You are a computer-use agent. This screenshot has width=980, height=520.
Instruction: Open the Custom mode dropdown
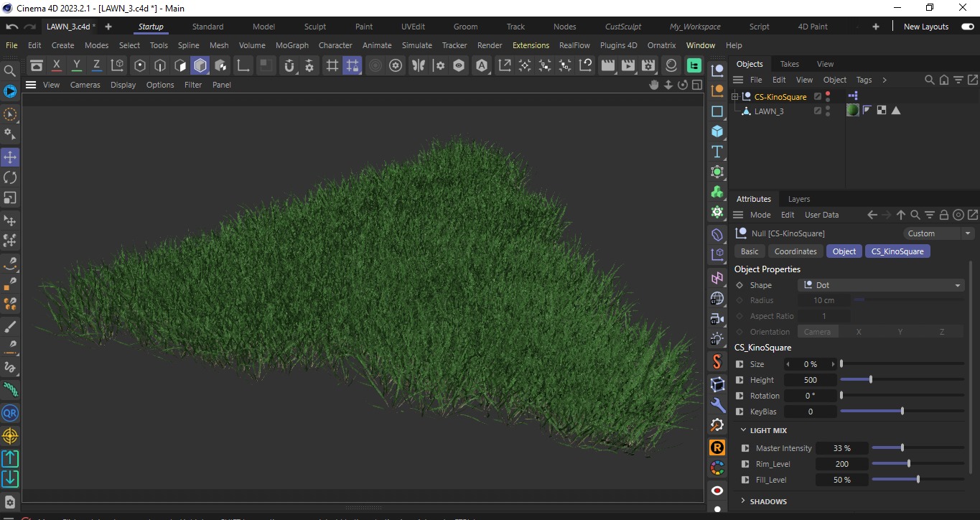pos(938,233)
